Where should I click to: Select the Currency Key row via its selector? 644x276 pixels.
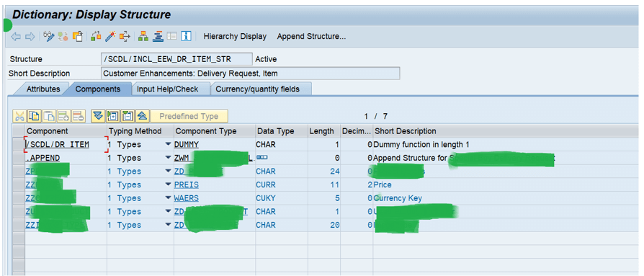click(19, 198)
